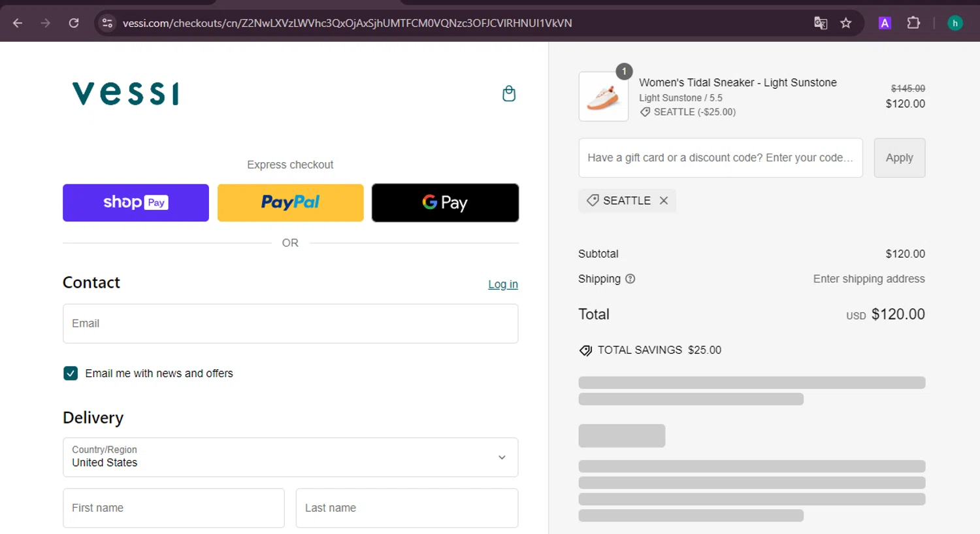The width and height of the screenshot is (980, 534).
Task: Click the total savings tag icon
Action: click(585, 350)
